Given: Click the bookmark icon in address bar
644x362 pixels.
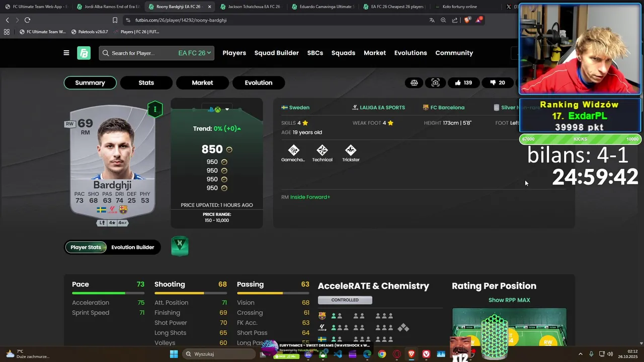Looking at the screenshot, I should (x=115, y=20).
